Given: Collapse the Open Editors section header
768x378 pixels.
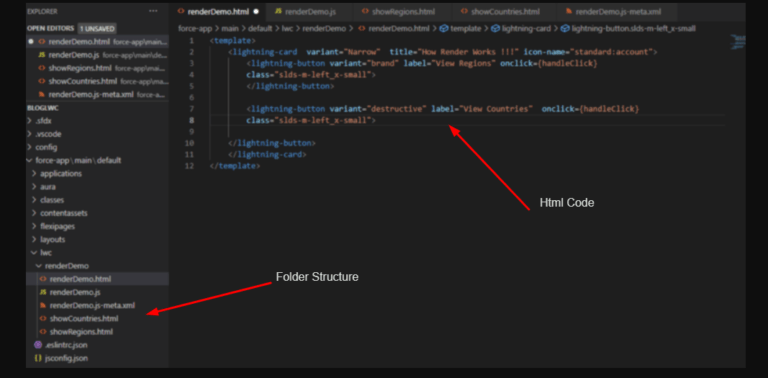Looking at the screenshot, I should click(51, 28).
